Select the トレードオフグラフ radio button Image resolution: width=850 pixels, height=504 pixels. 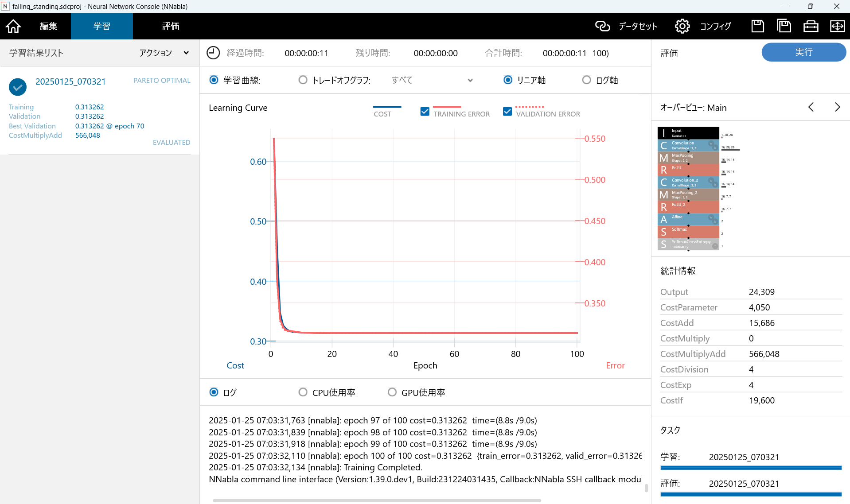pos(303,80)
